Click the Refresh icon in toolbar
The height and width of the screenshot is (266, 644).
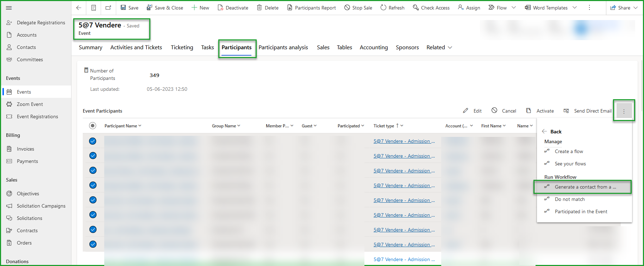tap(383, 8)
